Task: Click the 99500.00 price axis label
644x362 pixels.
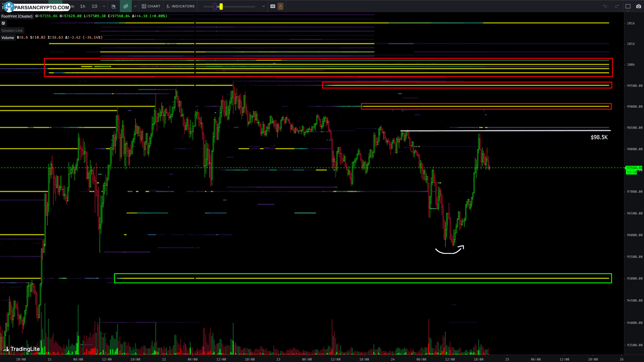Action: pyautogui.click(x=634, y=86)
